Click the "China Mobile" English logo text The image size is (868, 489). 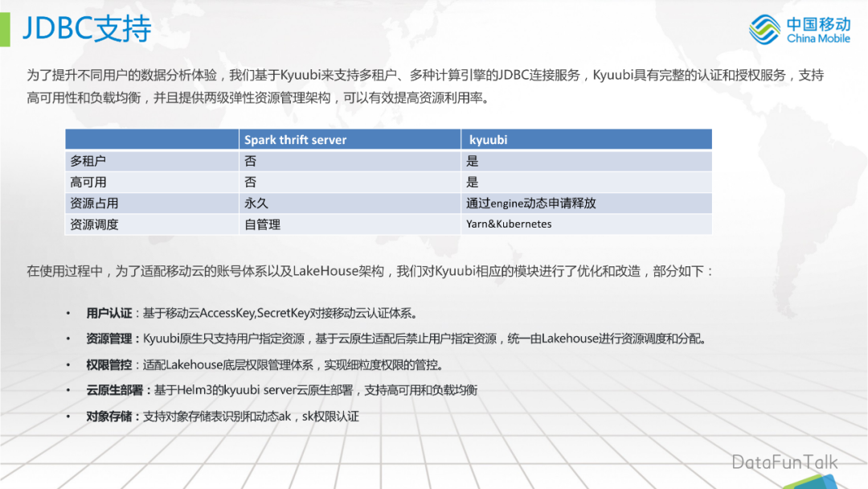coord(818,39)
